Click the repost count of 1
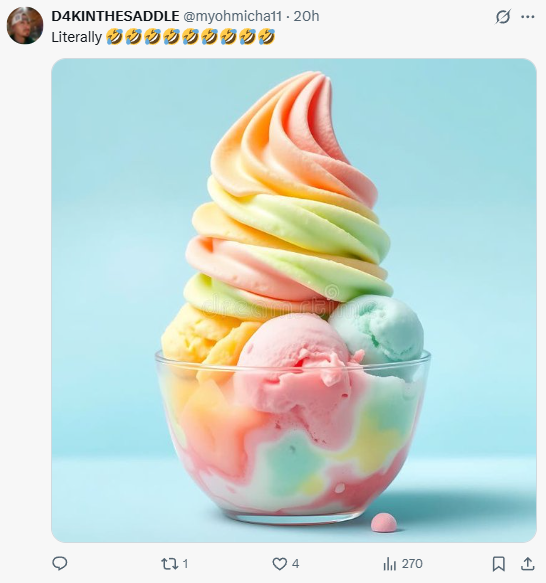 [185, 564]
